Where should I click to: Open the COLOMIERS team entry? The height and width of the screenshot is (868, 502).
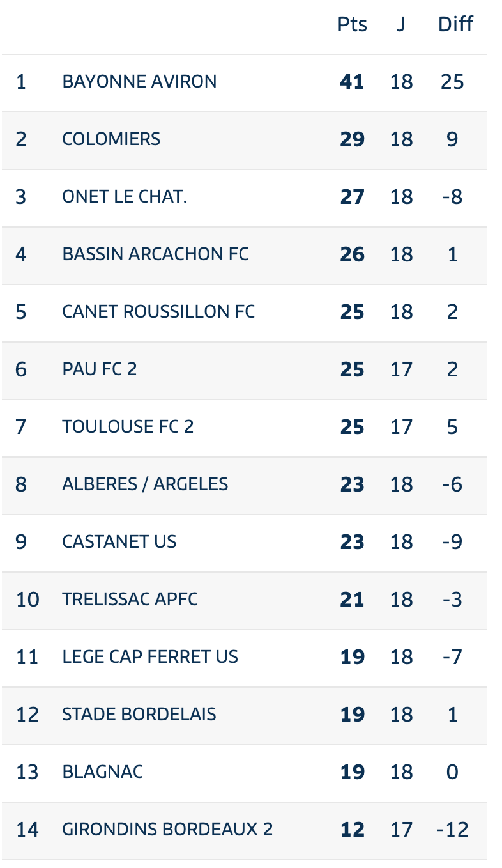[x=111, y=139]
